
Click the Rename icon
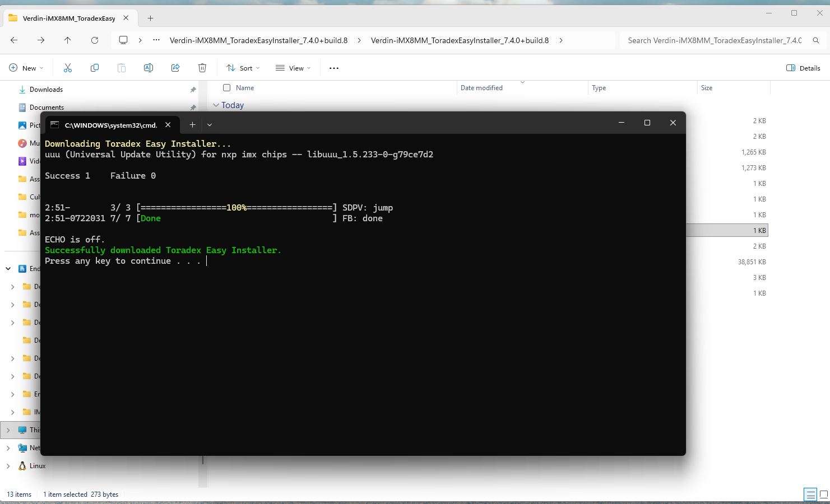149,68
